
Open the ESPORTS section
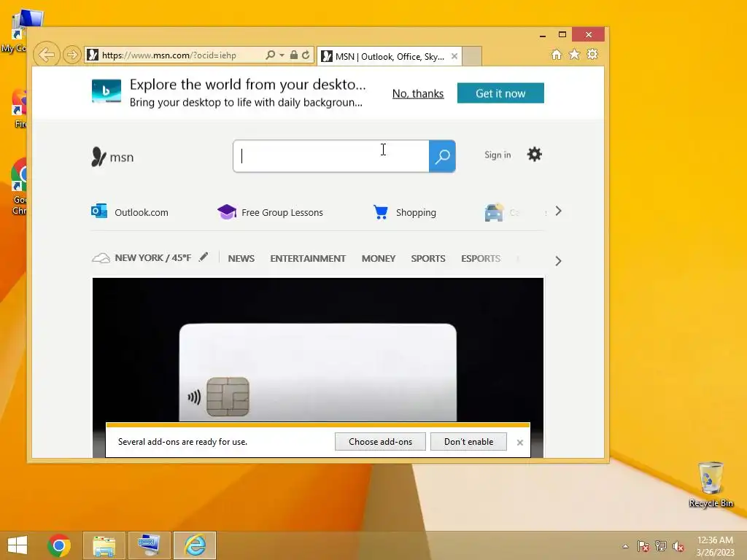click(480, 259)
